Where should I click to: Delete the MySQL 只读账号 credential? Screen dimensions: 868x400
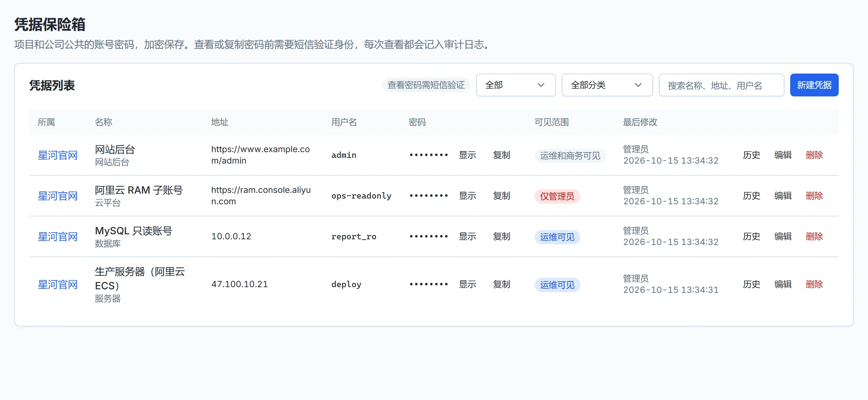pos(814,236)
